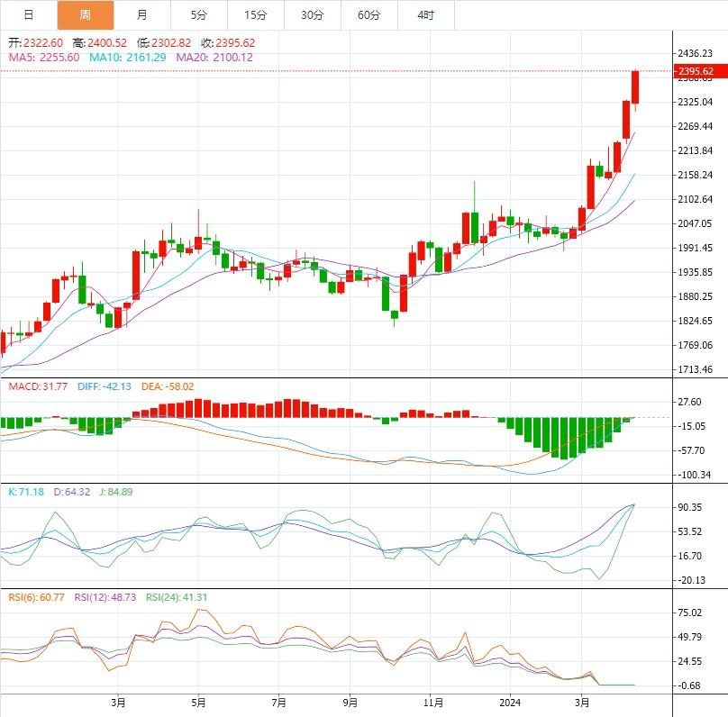Open the 月 (monthly) chart tab
Image resolution: width=728 pixels, height=717 pixels.
point(142,15)
